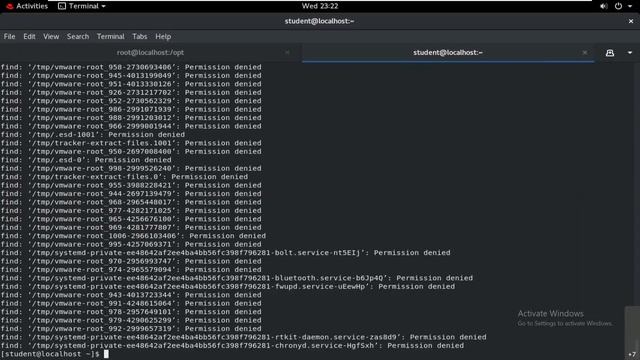Click the rtkit-daemon.service line

(243, 337)
